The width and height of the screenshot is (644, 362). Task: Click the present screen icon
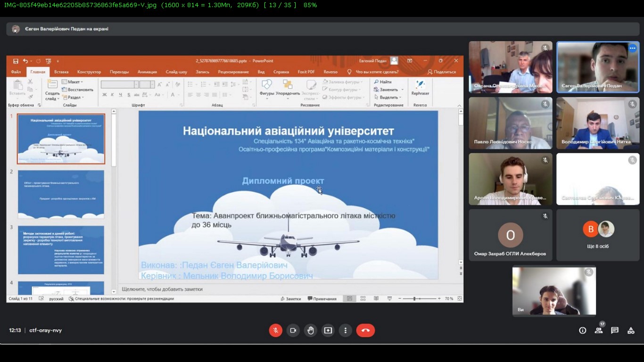pos(328,330)
